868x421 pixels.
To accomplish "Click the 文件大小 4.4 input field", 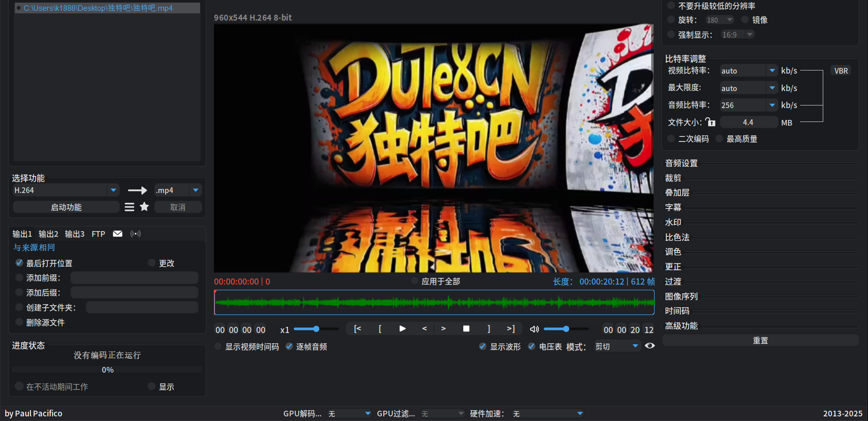I will [748, 122].
